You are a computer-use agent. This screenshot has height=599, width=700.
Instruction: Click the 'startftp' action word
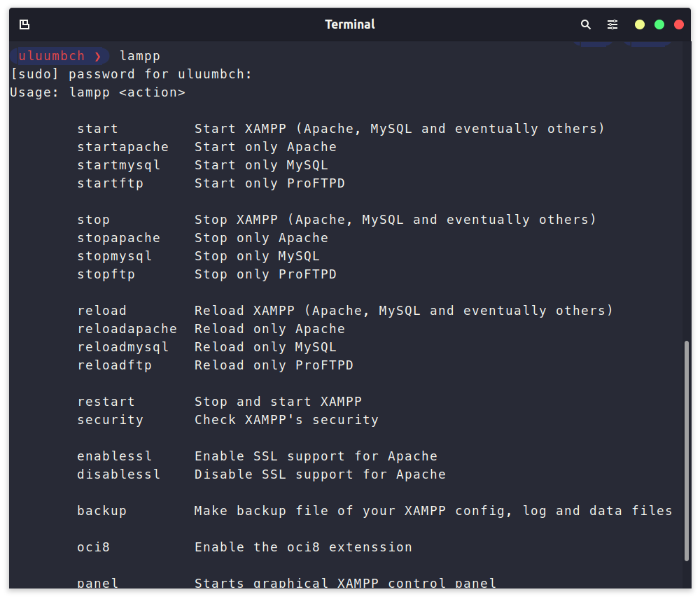tap(111, 183)
